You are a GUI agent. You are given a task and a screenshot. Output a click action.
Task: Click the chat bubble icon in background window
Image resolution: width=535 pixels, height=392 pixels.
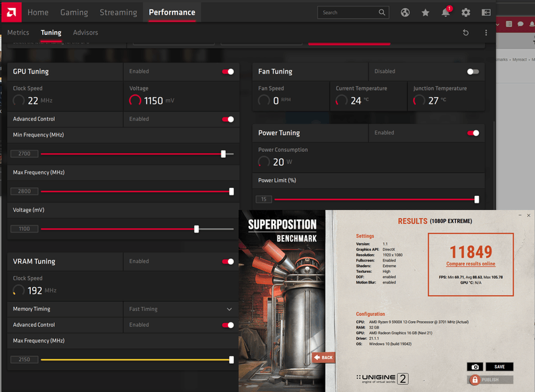coord(520,24)
